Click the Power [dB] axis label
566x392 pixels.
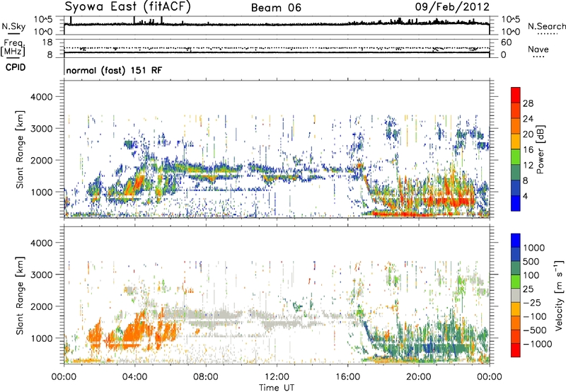pyautogui.click(x=541, y=149)
